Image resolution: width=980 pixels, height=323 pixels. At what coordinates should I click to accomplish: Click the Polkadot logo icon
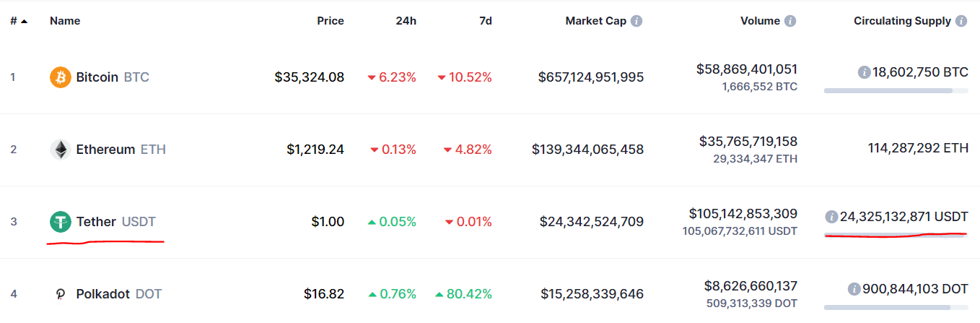(61, 294)
